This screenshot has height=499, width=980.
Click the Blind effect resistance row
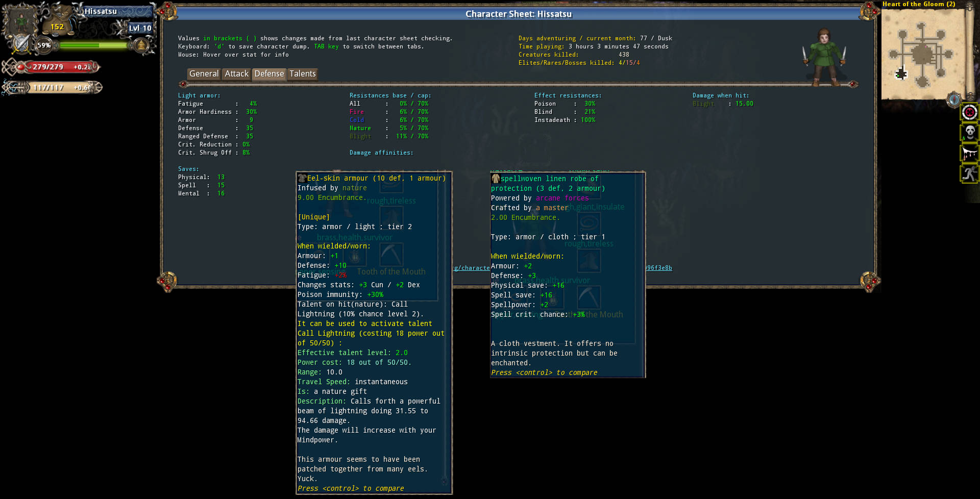(565, 112)
